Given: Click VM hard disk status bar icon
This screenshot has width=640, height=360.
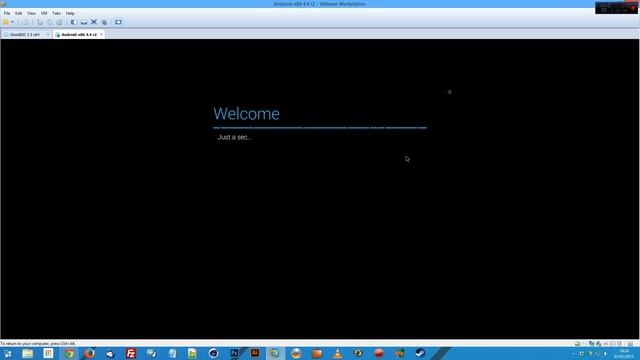Looking at the screenshot, I should point(577,344).
